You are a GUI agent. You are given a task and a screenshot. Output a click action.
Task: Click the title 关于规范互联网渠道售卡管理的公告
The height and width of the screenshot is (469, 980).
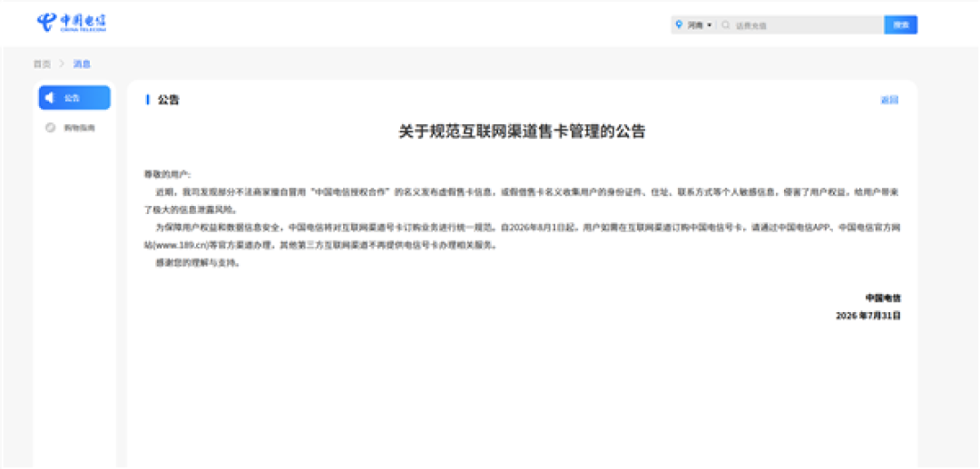point(522,132)
